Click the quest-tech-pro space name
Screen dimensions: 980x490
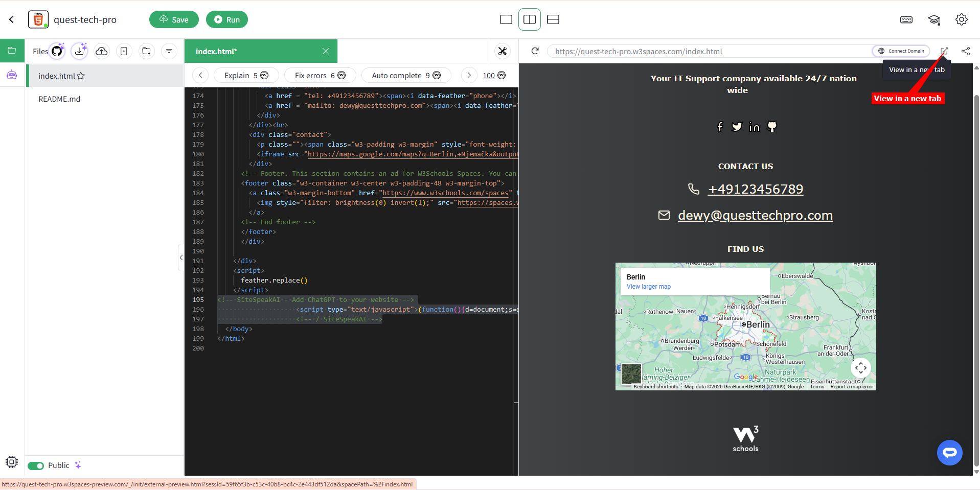[85, 19]
